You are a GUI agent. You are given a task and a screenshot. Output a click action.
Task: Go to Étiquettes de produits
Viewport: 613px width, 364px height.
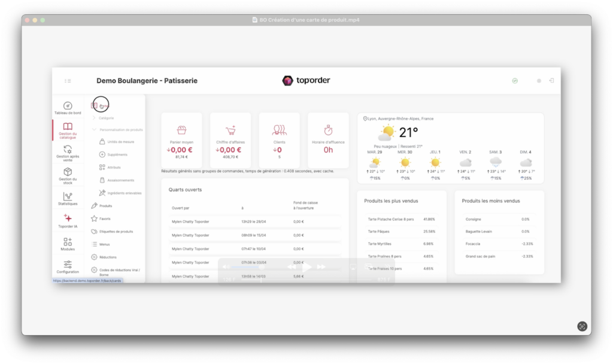tap(116, 231)
